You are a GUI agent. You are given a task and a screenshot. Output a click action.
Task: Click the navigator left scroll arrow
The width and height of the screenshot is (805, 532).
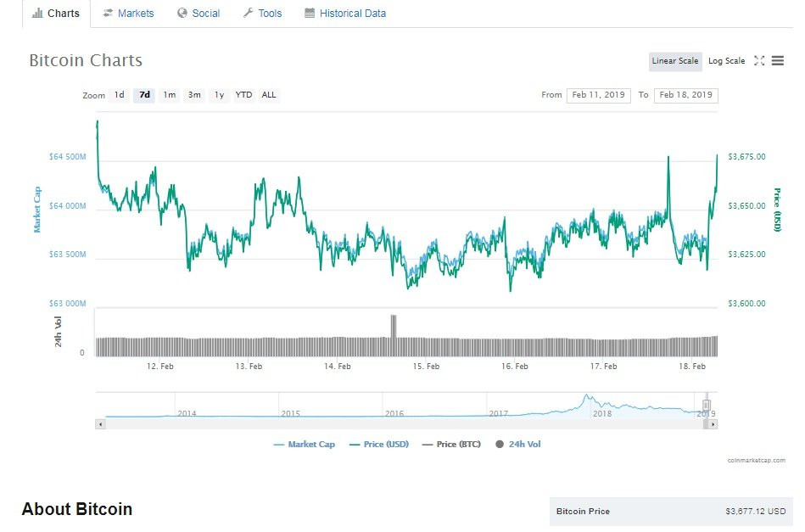point(100,423)
